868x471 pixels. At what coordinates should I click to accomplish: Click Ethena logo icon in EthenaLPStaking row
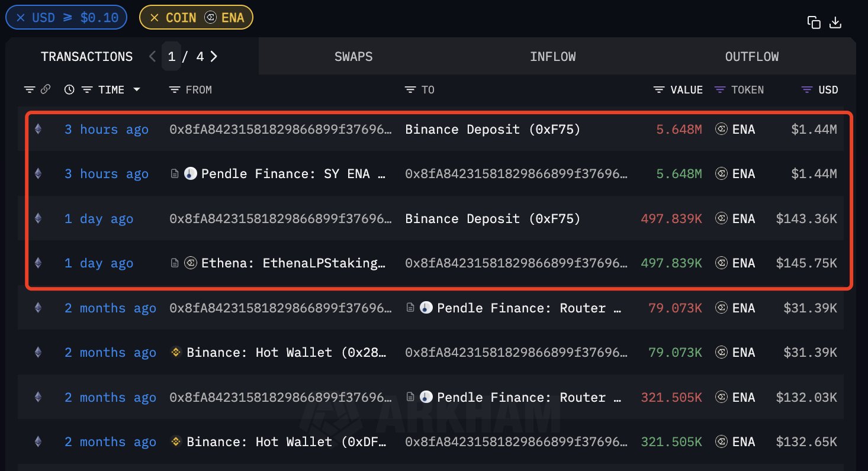(x=191, y=263)
